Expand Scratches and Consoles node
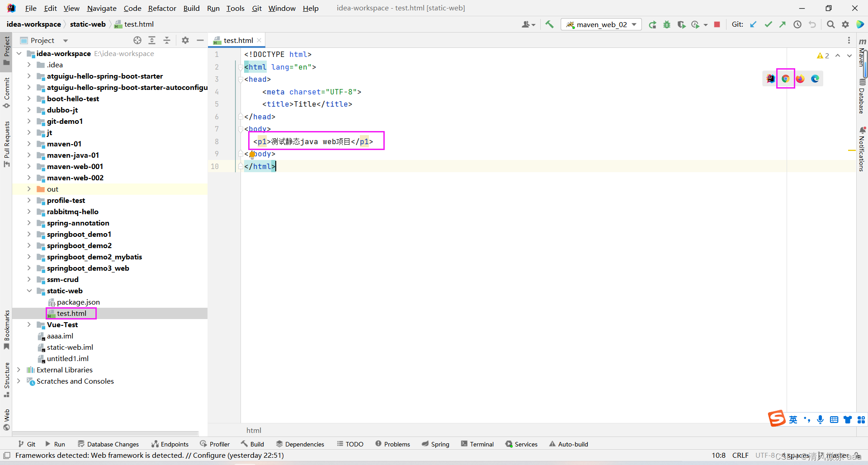The width and height of the screenshot is (868, 465). [19, 381]
